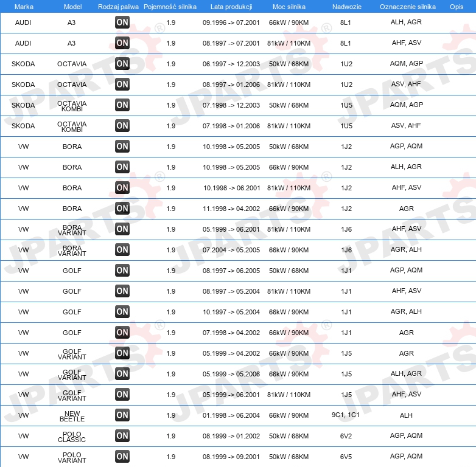
Task: Click the ON fuel icon for Audi A3 81kW
Action: tap(122, 43)
